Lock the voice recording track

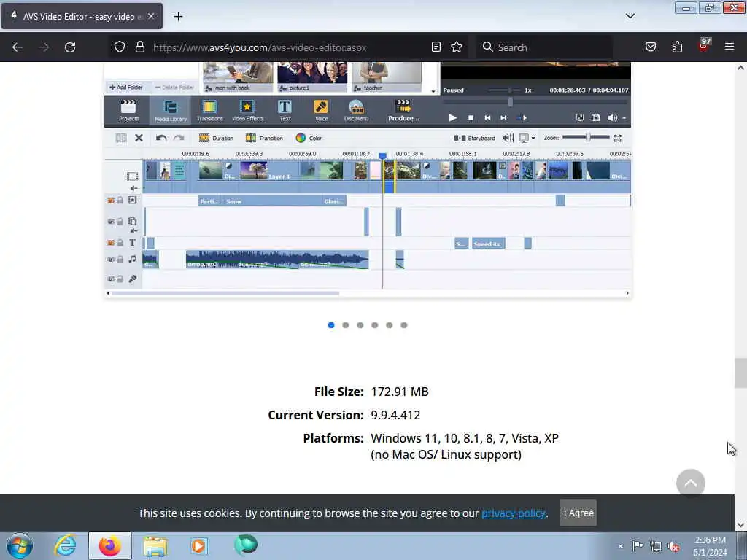(120, 279)
